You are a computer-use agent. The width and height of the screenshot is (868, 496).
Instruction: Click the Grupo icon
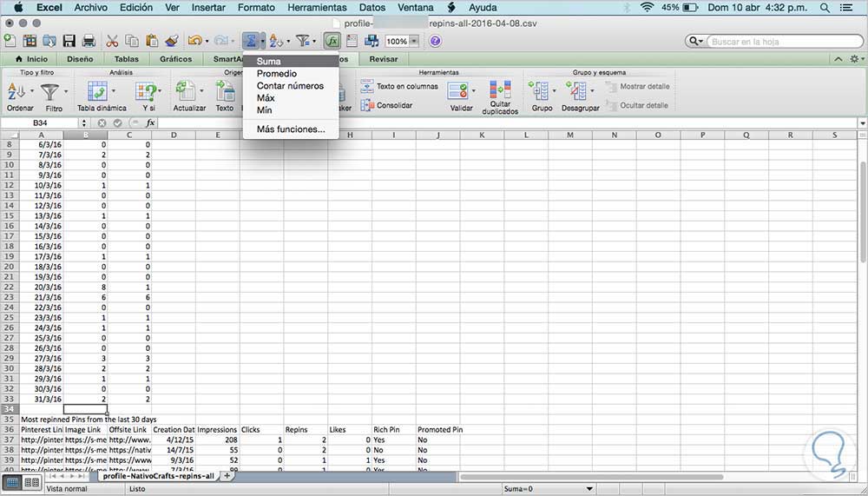coord(539,91)
